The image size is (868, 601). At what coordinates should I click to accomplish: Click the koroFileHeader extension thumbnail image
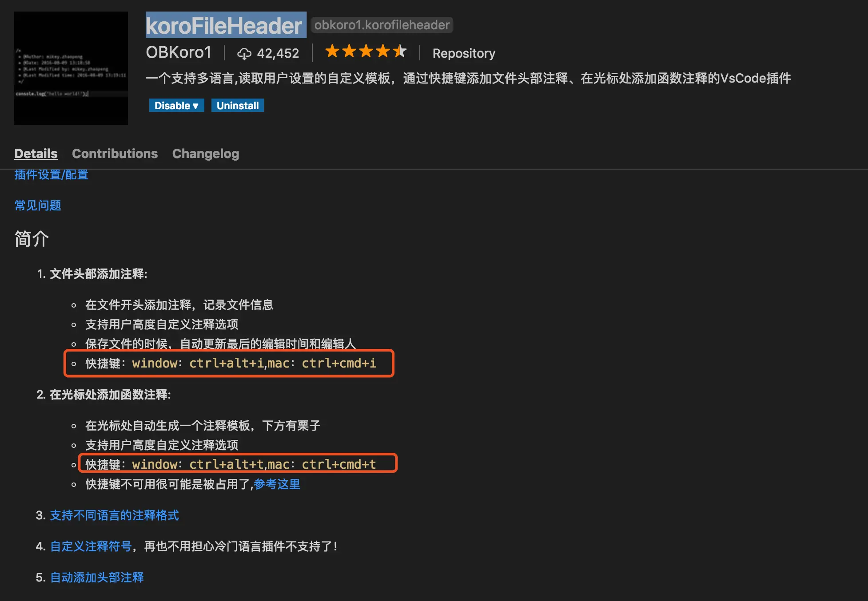[x=71, y=68]
